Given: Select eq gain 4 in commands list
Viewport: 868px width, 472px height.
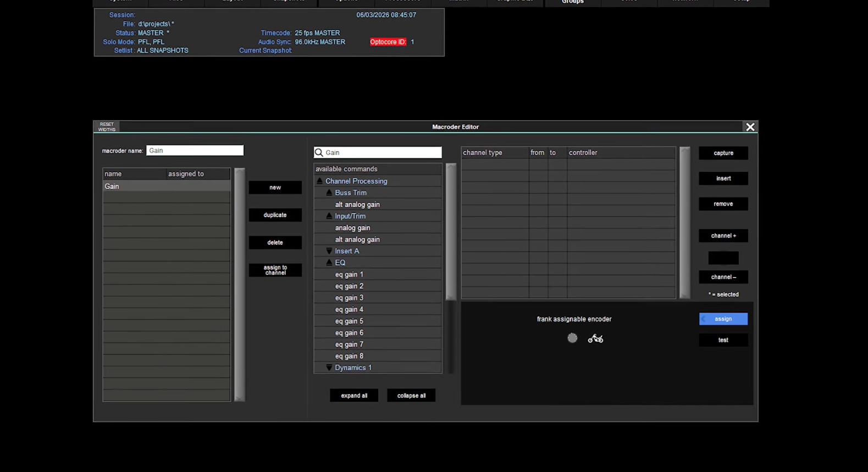Looking at the screenshot, I should (x=349, y=309).
